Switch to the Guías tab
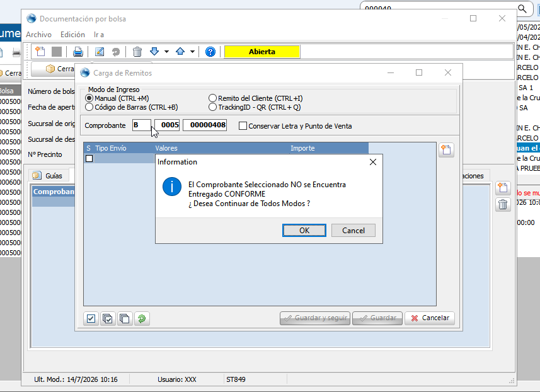 point(49,176)
